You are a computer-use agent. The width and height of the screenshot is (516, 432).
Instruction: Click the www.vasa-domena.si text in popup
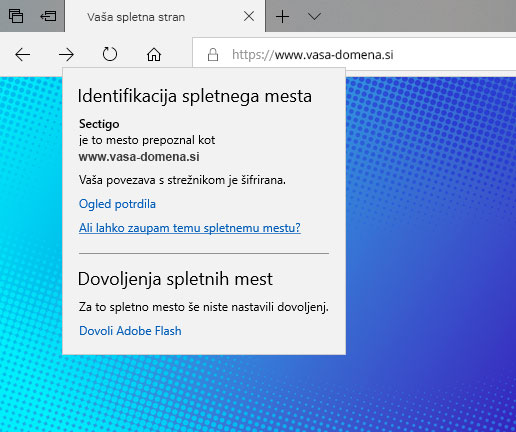(x=139, y=157)
